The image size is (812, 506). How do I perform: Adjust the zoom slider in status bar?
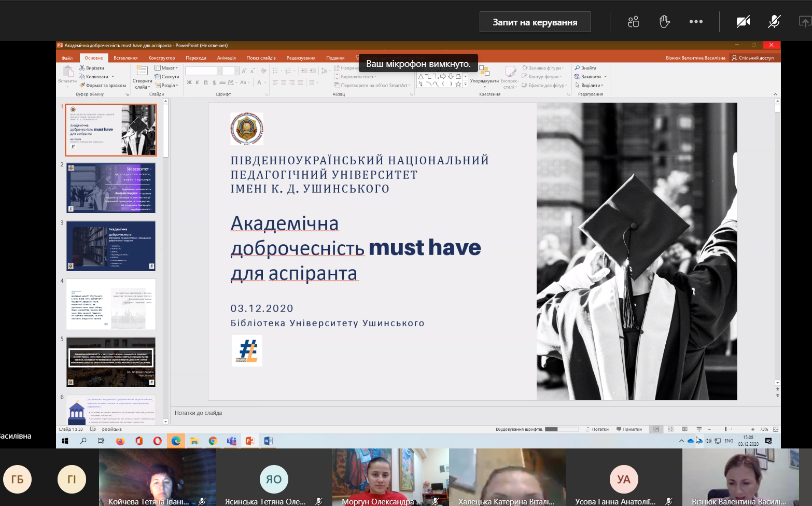[x=725, y=429]
